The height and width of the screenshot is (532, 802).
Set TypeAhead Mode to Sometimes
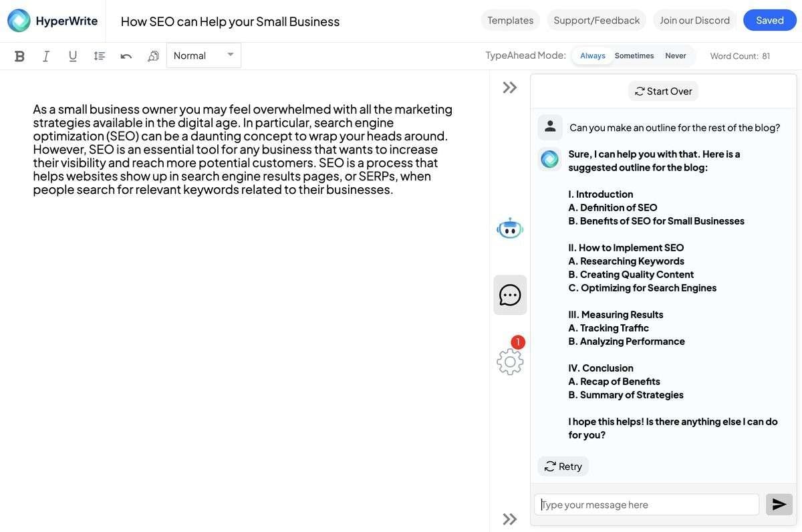tap(634, 55)
